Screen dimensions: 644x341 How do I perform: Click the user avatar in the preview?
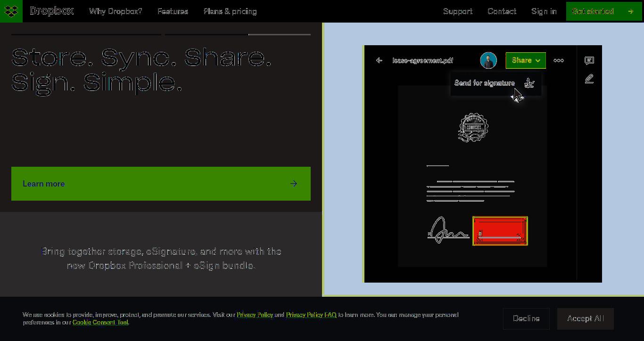coord(488,60)
